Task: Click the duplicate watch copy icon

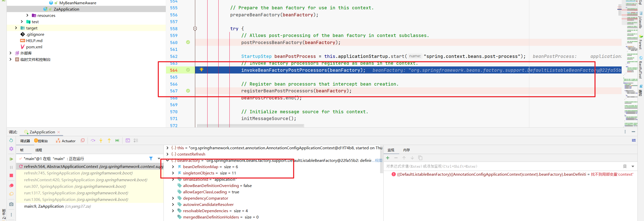Action: point(420,158)
